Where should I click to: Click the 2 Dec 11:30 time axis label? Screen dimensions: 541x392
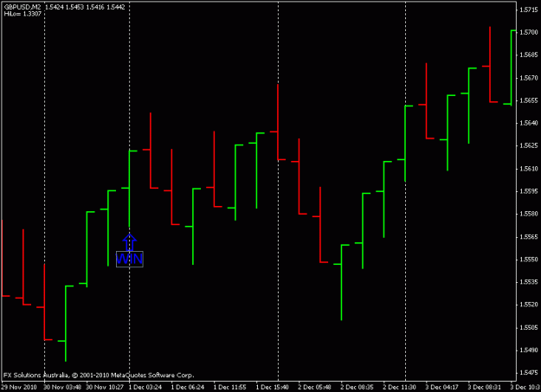[x=400, y=387]
